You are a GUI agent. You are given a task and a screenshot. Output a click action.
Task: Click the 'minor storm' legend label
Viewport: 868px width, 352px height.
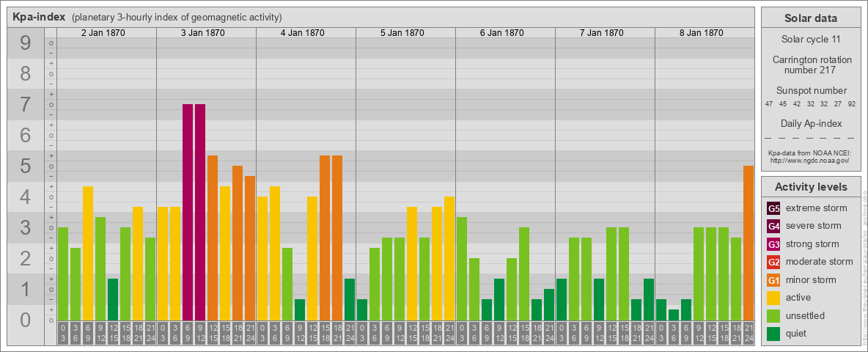811,279
